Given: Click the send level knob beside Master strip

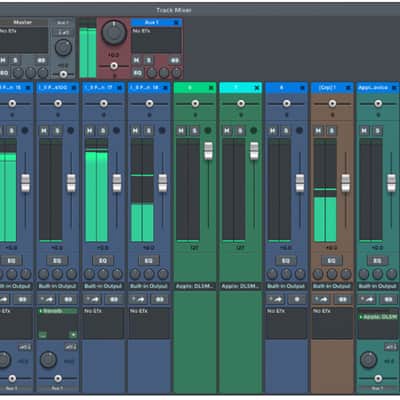Looking at the screenshot, I should 63,48.
